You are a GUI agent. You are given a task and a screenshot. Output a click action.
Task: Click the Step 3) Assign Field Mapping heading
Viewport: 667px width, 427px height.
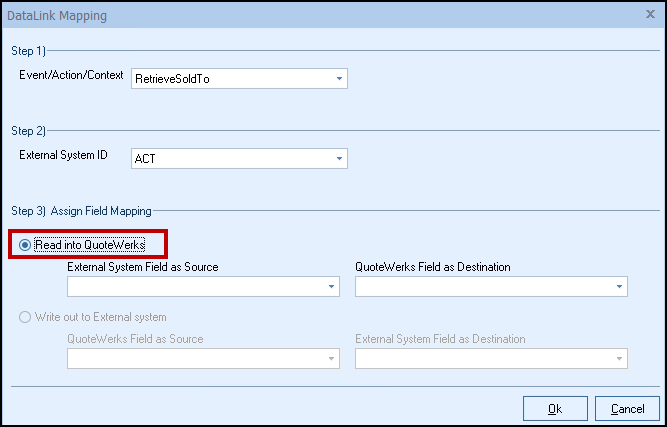click(81, 210)
